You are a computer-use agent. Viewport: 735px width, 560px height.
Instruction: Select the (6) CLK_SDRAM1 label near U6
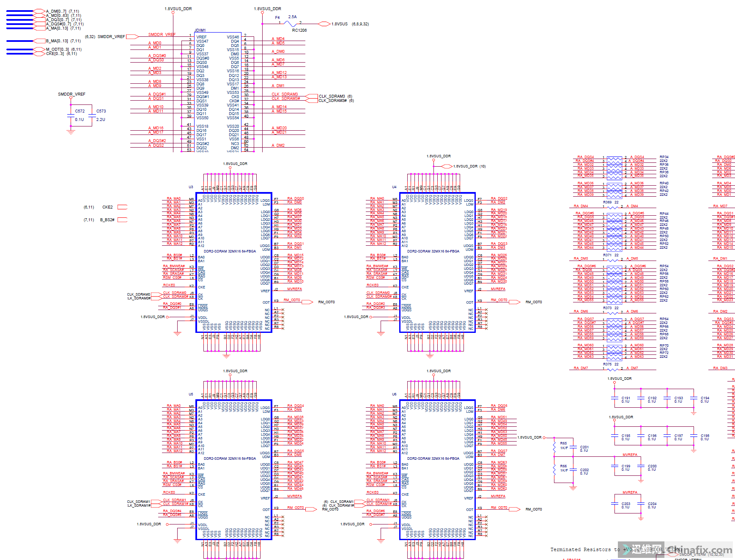(x=338, y=502)
